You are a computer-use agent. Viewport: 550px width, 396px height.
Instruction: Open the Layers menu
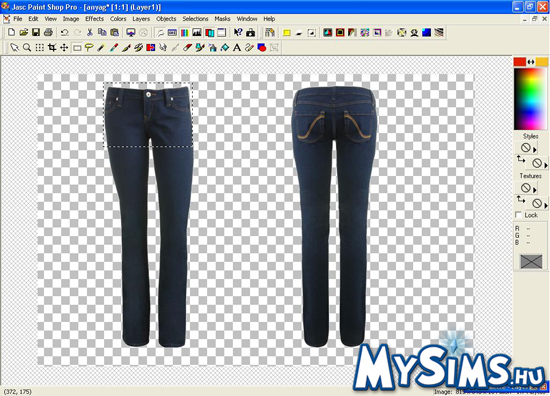[x=141, y=19]
